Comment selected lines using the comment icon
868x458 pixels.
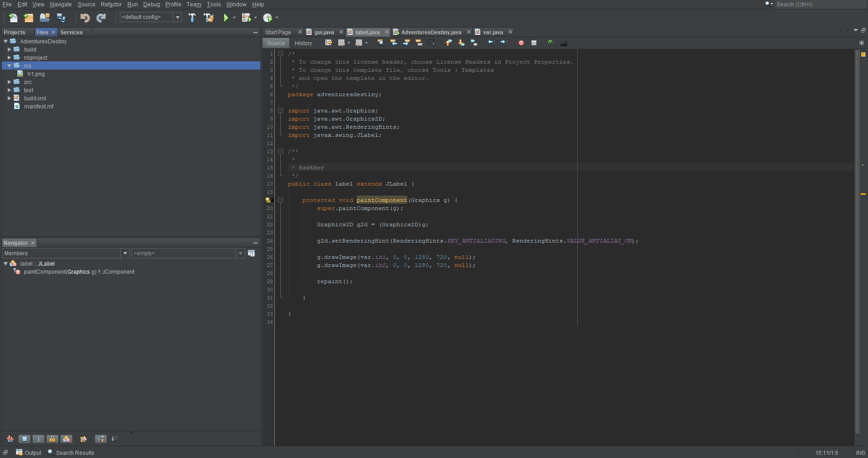[551, 42]
